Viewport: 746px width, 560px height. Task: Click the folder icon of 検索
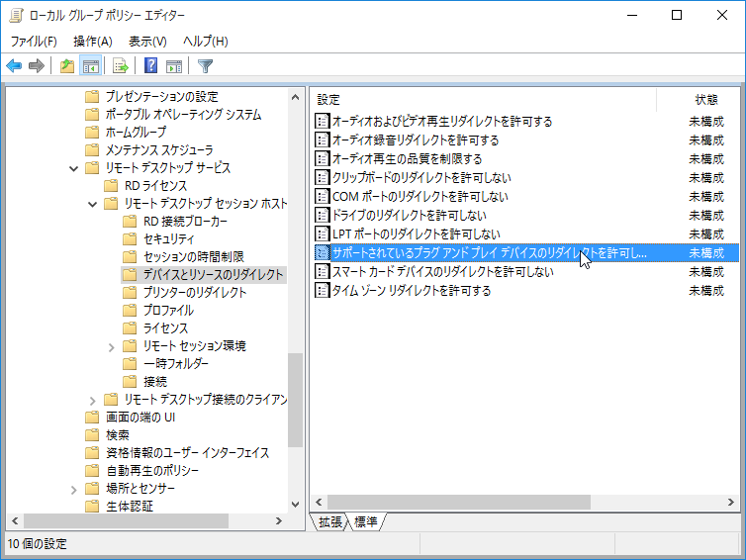coord(92,435)
